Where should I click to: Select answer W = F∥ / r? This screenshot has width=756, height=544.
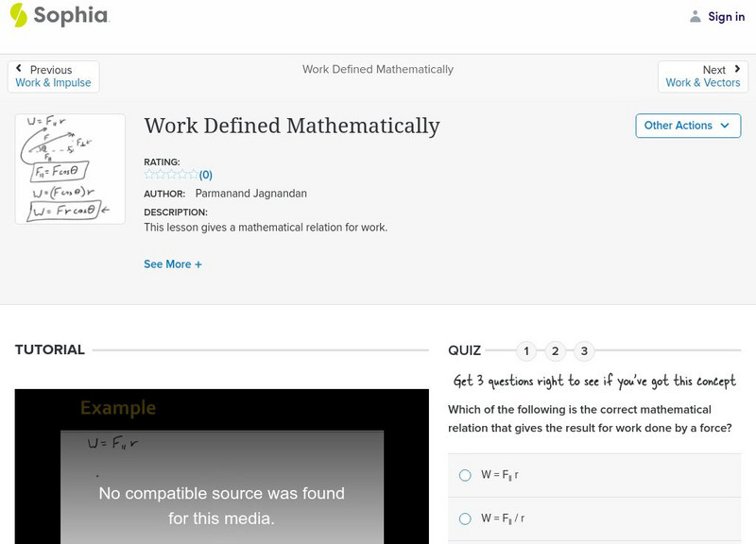tap(464, 518)
